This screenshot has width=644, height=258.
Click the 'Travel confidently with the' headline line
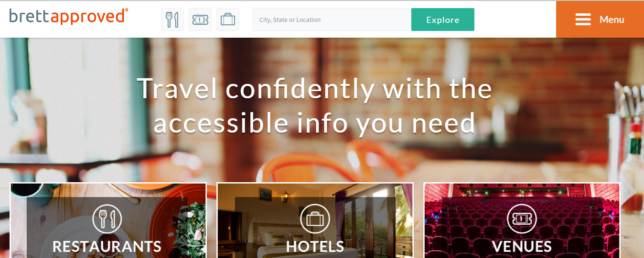click(314, 88)
